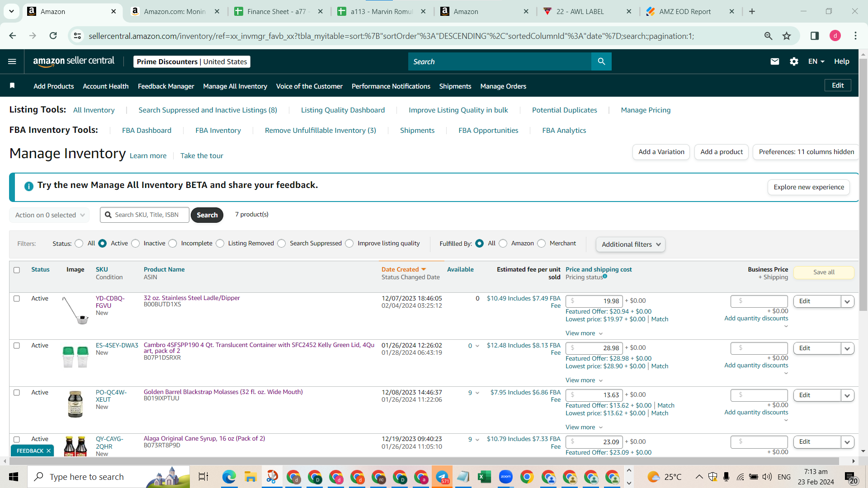
Task: Open Microsoft Edge from the taskbar
Action: [x=229, y=477]
